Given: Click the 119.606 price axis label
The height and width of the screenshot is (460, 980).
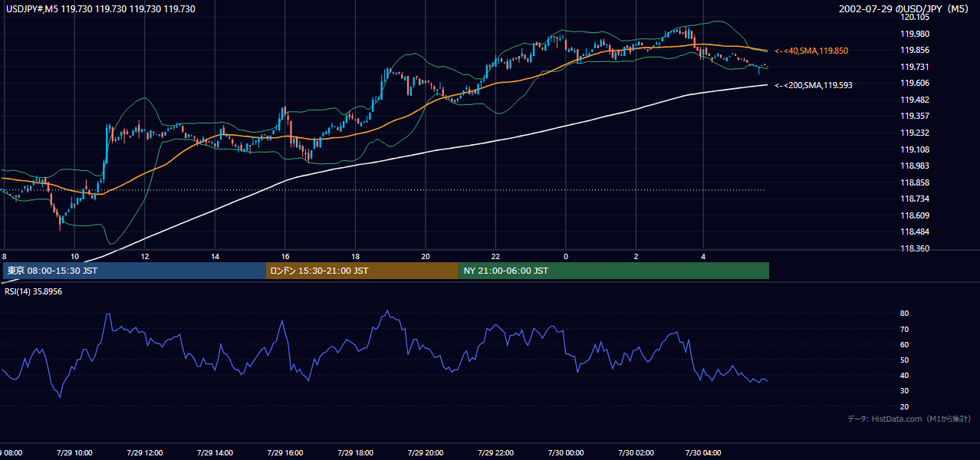Looking at the screenshot, I should click(x=916, y=83).
